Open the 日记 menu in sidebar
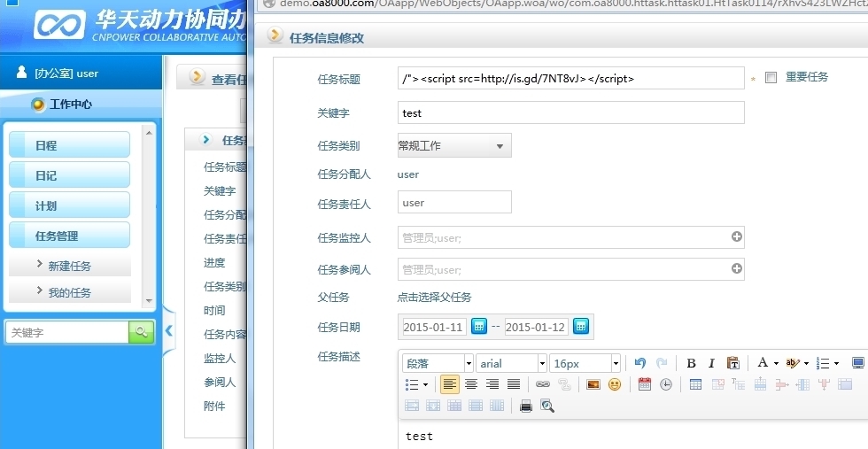The height and width of the screenshot is (449, 868). 70,175
